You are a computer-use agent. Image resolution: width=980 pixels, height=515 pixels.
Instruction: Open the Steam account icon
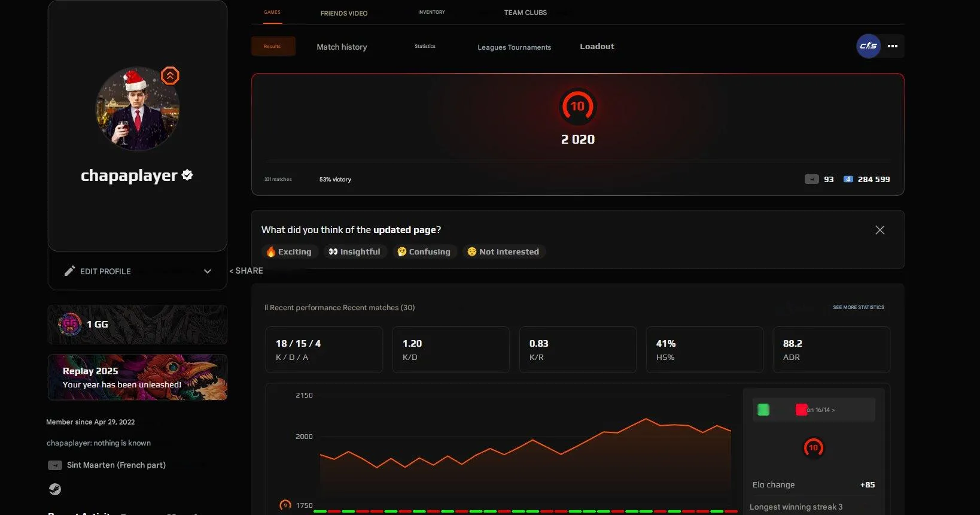[54, 489]
